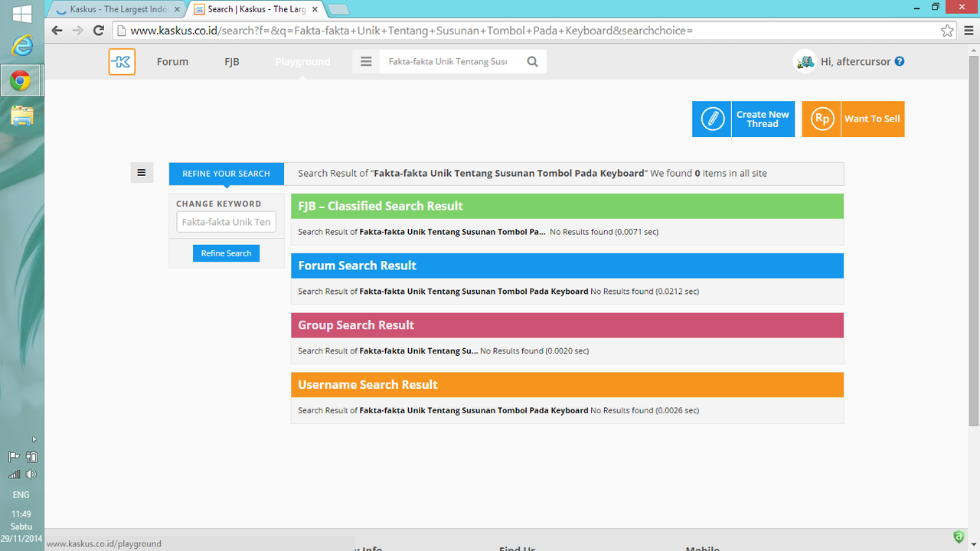The height and width of the screenshot is (551, 980).
Task: Click the aftercursor user avatar
Action: pyautogui.click(x=805, y=61)
